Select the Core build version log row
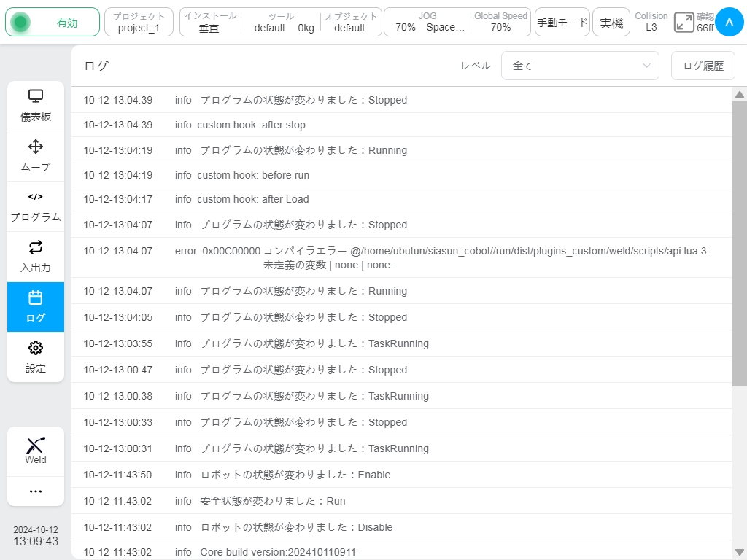Viewport: 747px width, 560px height. pyautogui.click(x=402, y=551)
